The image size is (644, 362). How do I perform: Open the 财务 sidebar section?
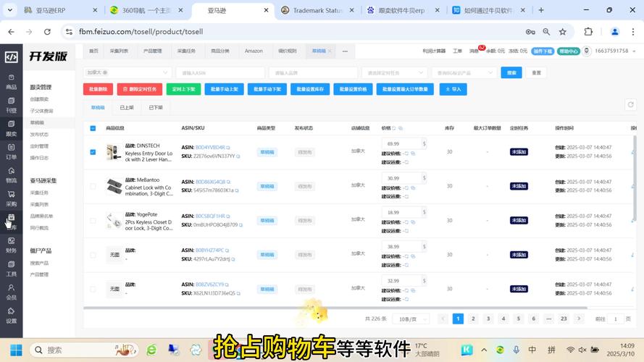(11, 245)
